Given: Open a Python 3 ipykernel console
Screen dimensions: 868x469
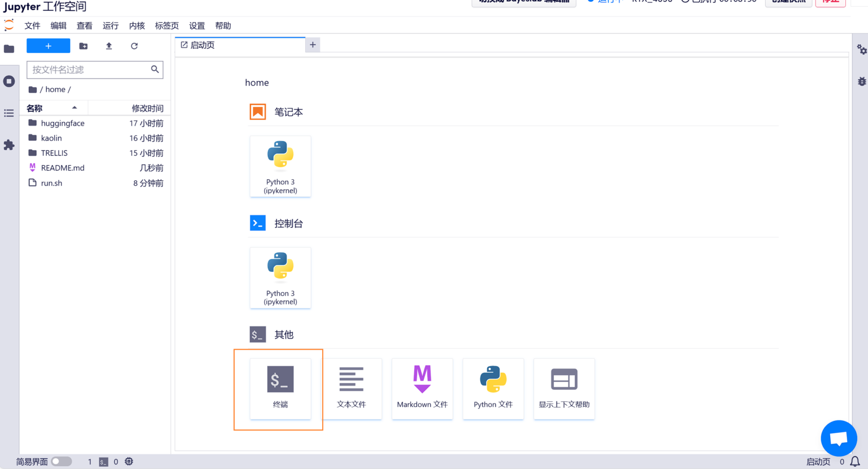Looking at the screenshot, I should click(280, 277).
